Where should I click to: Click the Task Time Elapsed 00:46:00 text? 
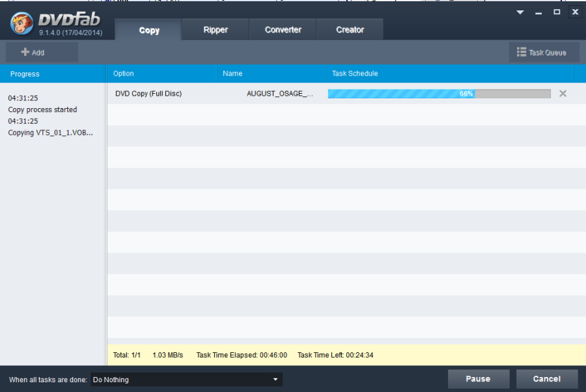pyautogui.click(x=242, y=355)
